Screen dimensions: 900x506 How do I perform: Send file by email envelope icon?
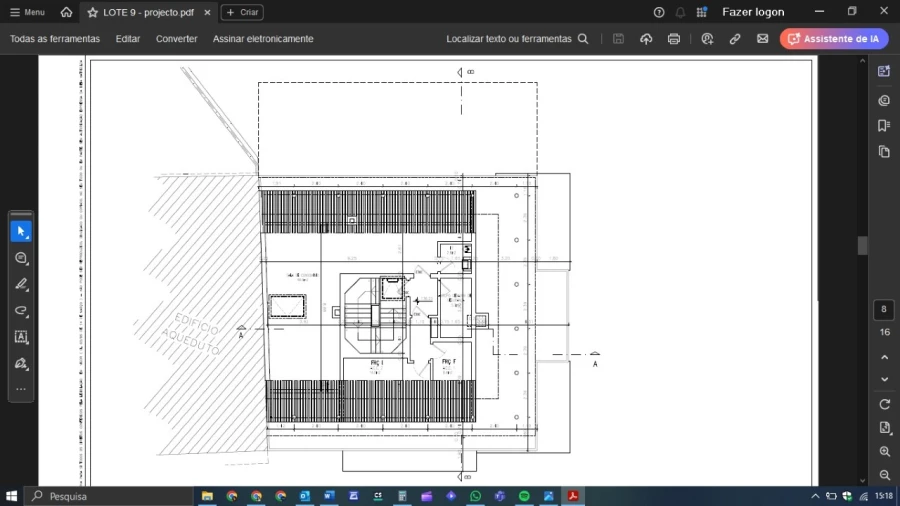click(x=762, y=39)
